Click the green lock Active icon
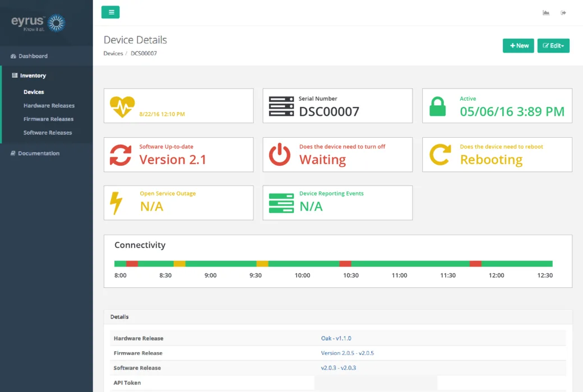Screen dimensions: 583x392 click(438, 106)
